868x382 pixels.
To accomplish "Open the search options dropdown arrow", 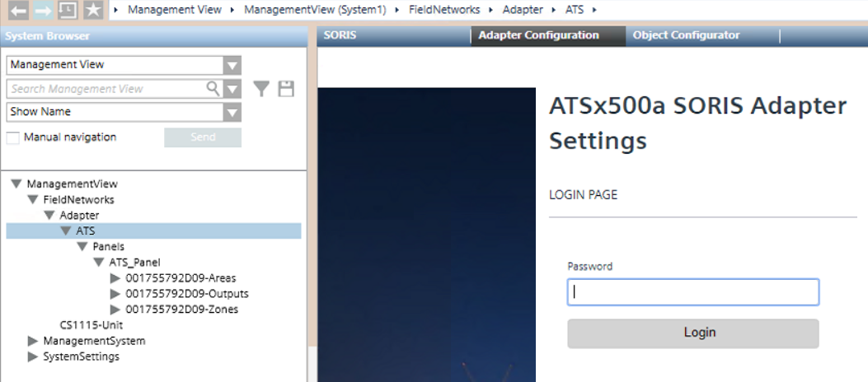I will coord(232,89).
